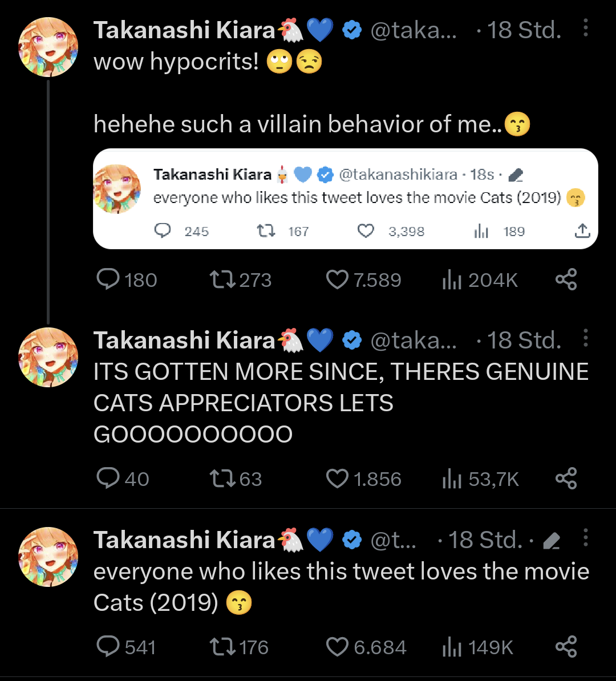The image size is (616, 681).
Task: Open reply on the 'wow hypocrits' tweet
Action: 126,279
